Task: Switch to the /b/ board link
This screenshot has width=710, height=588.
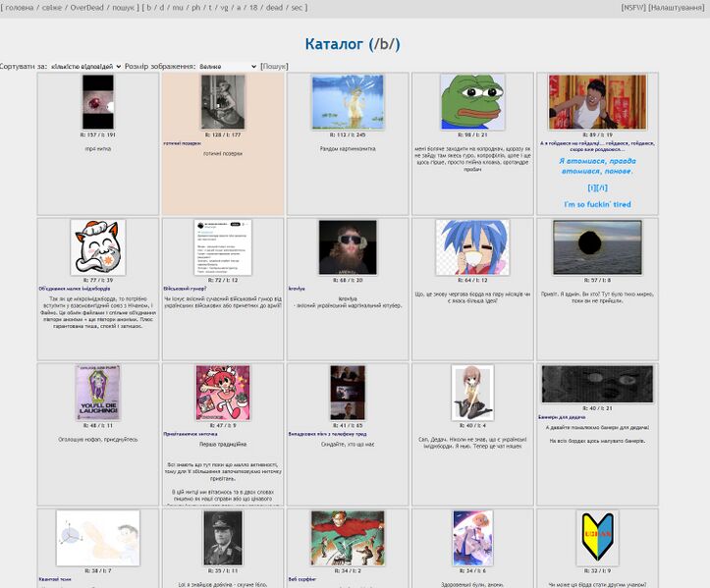Action: click(x=149, y=8)
